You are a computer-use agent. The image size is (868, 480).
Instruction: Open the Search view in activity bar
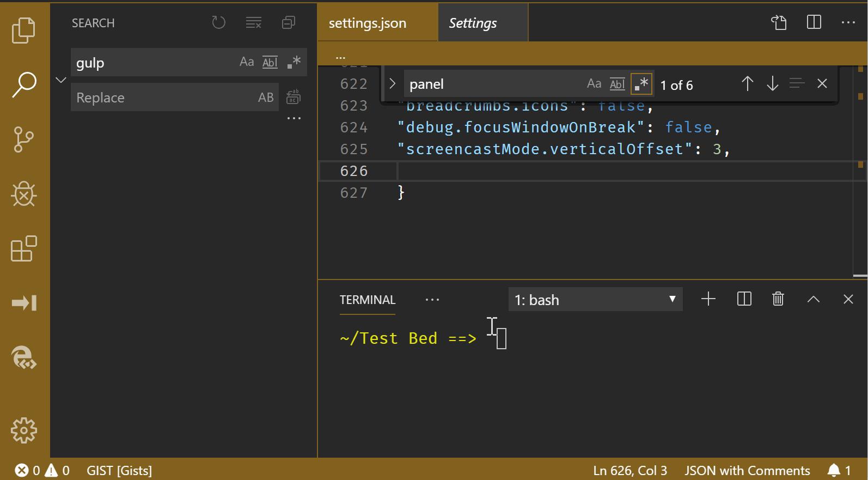[x=23, y=84]
